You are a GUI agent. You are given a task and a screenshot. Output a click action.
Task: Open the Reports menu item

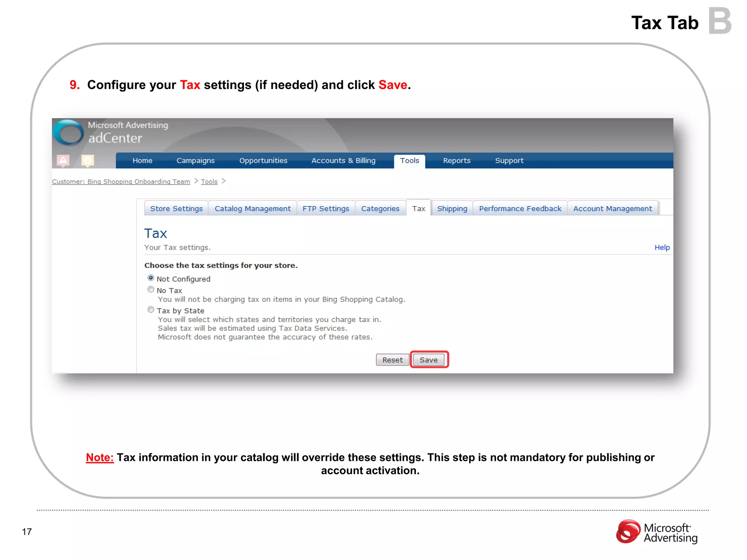[457, 161]
